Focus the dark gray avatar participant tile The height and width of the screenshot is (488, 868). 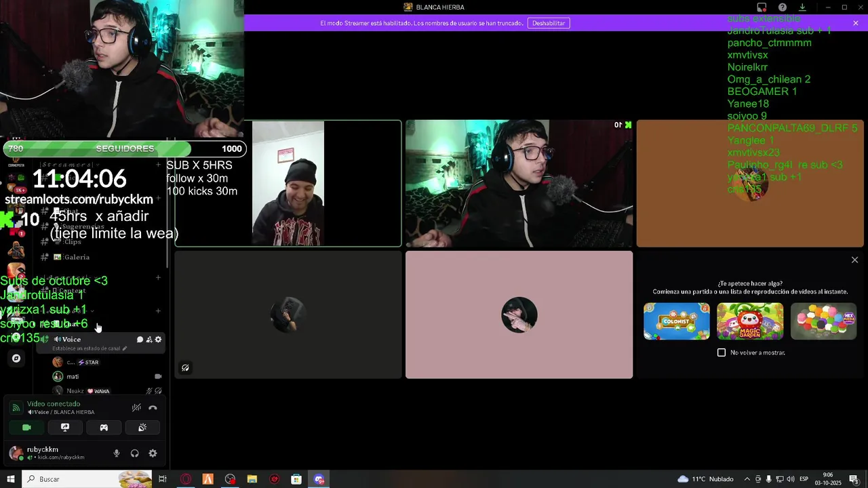pos(288,314)
